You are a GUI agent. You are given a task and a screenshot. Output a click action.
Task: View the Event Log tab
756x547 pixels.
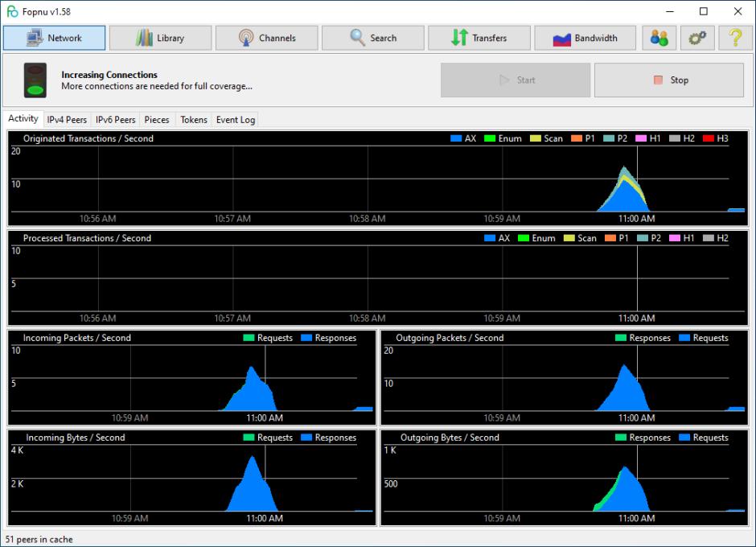coord(236,120)
